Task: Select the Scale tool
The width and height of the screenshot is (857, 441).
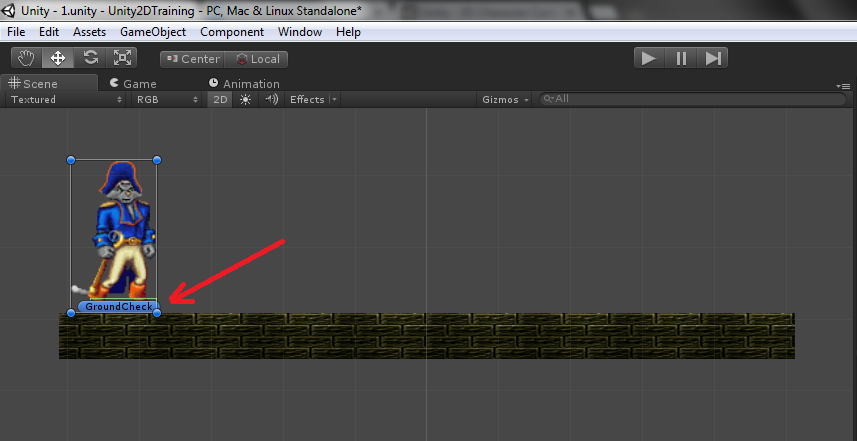Action: point(122,58)
